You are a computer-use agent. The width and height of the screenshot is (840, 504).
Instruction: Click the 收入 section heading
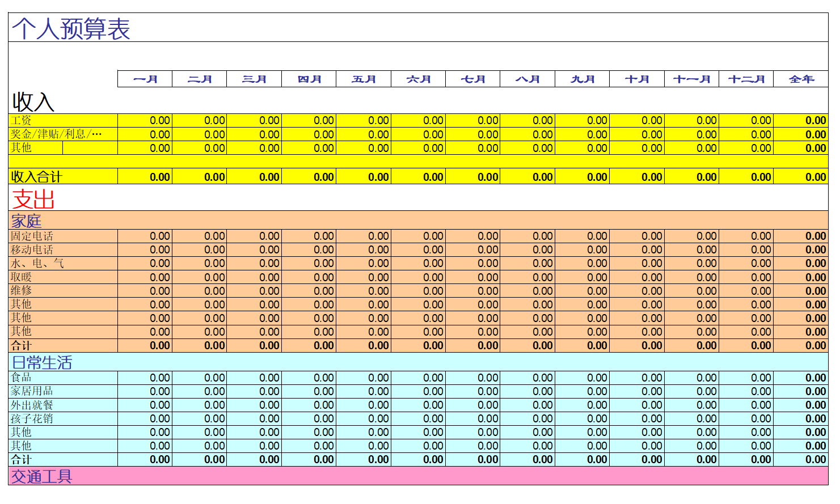(x=33, y=102)
